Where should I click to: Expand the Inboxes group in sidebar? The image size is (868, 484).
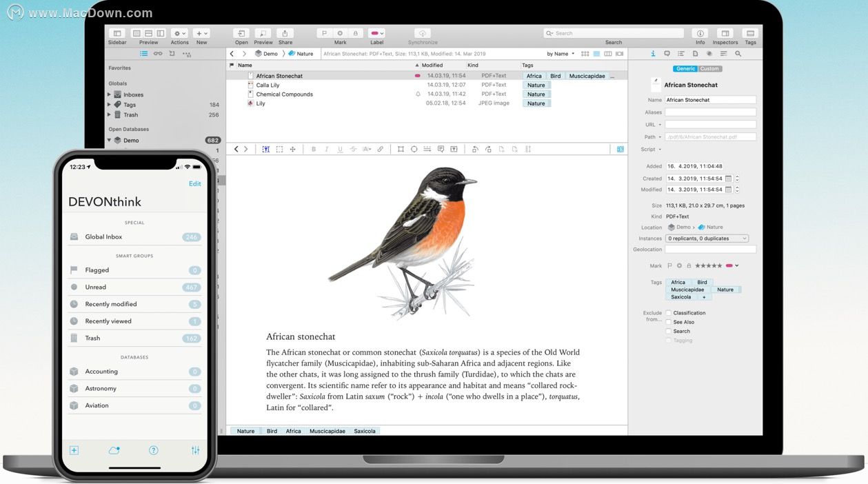[109, 94]
